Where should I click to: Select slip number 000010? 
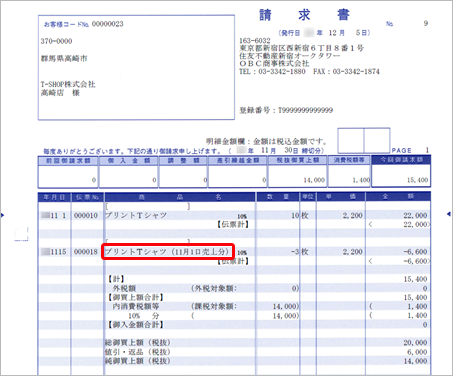[86, 216]
